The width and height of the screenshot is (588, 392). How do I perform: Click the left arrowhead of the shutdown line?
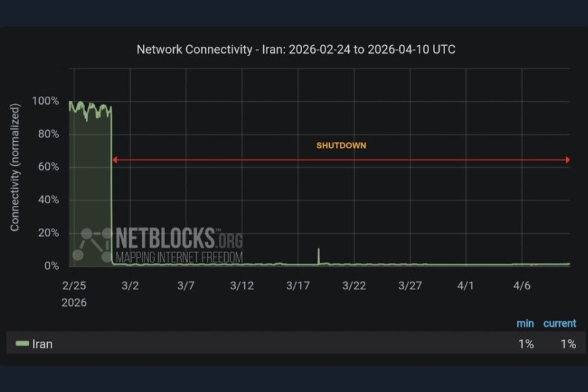click(114, 159)
